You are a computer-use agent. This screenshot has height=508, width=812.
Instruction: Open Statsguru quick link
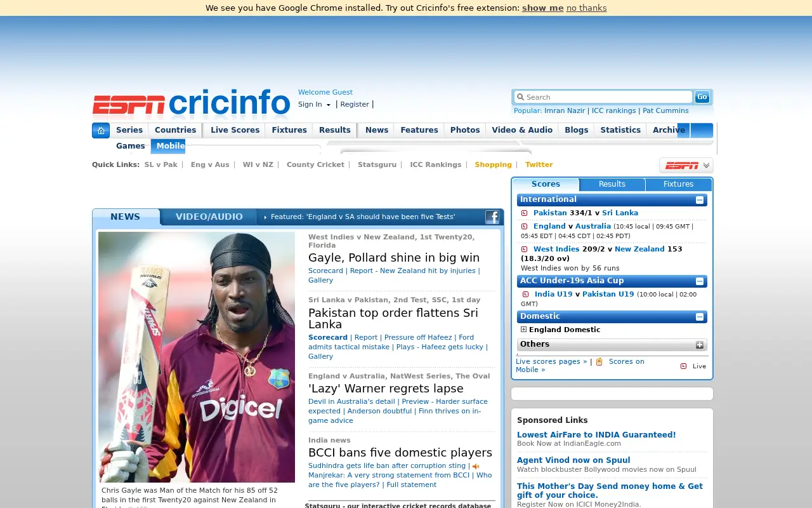point(377,165)
